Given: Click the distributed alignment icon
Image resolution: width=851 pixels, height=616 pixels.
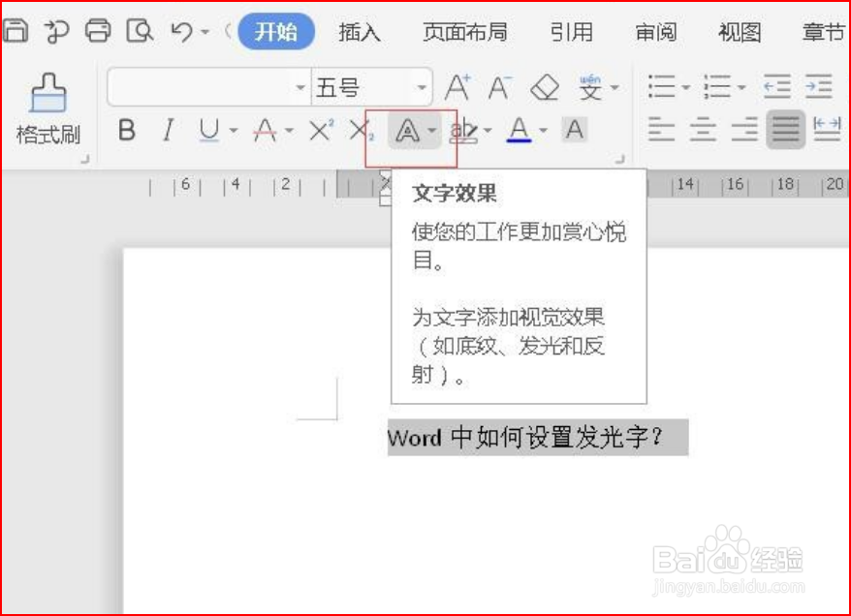Looking at the screenshot, I should [x=827, y=130].
